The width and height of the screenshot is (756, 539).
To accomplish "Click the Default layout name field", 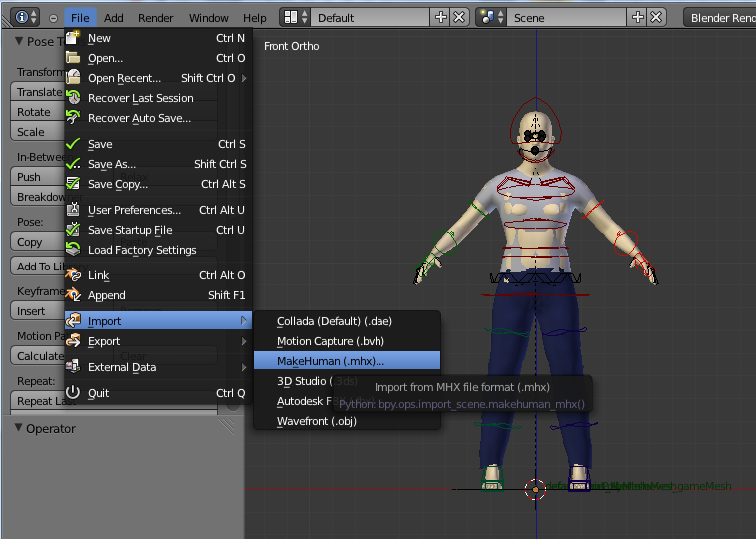I will pos(371,17).
